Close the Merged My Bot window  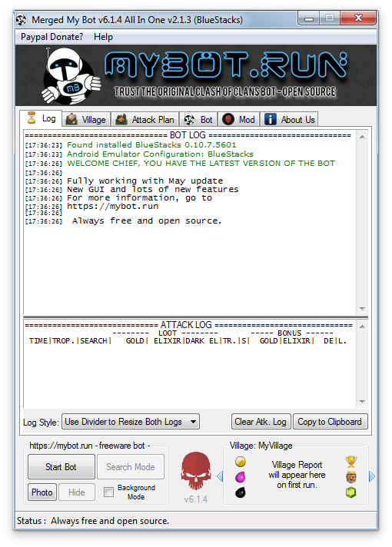(358, 18)
